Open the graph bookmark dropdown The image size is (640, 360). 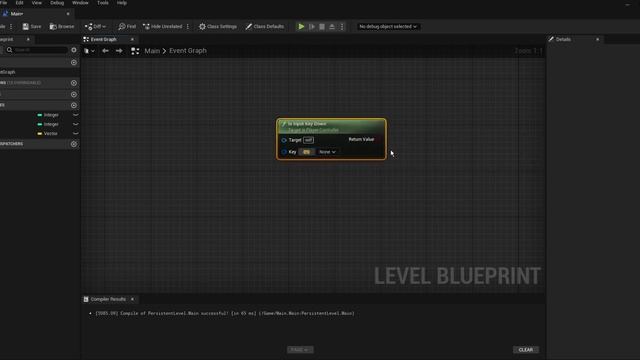point(89,51)
